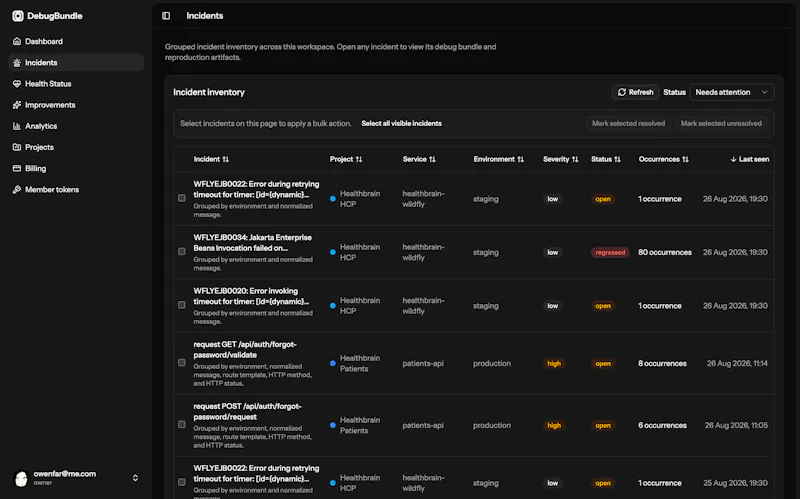Click high severity badge in GET row
This screenshot has width=800, height=499.
click(x=554, y=364)
